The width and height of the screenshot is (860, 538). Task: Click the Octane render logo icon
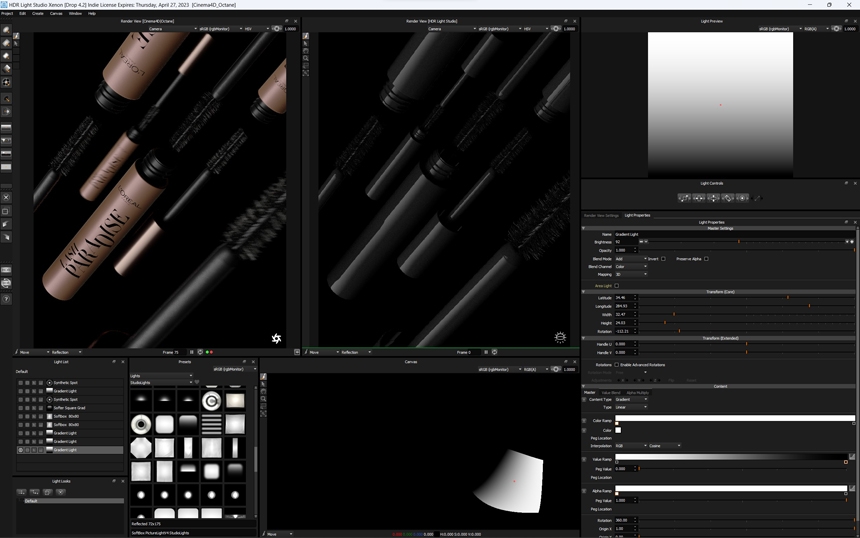(276, 338)
